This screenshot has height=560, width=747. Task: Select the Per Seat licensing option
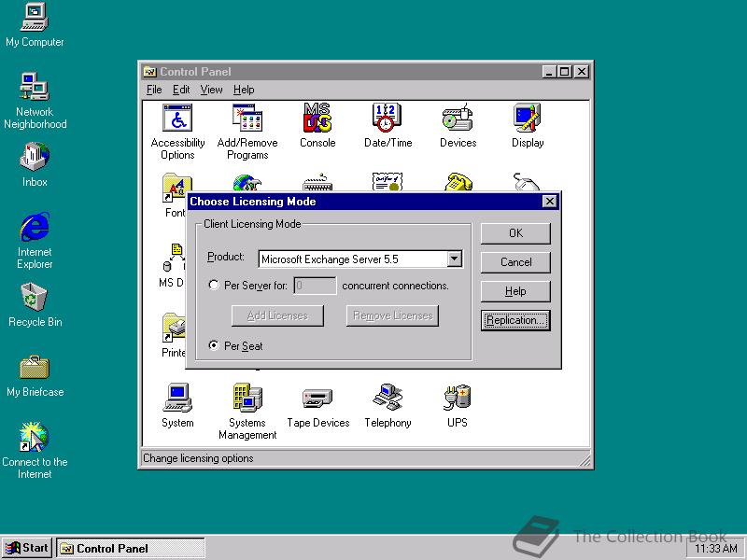[214, 345]
